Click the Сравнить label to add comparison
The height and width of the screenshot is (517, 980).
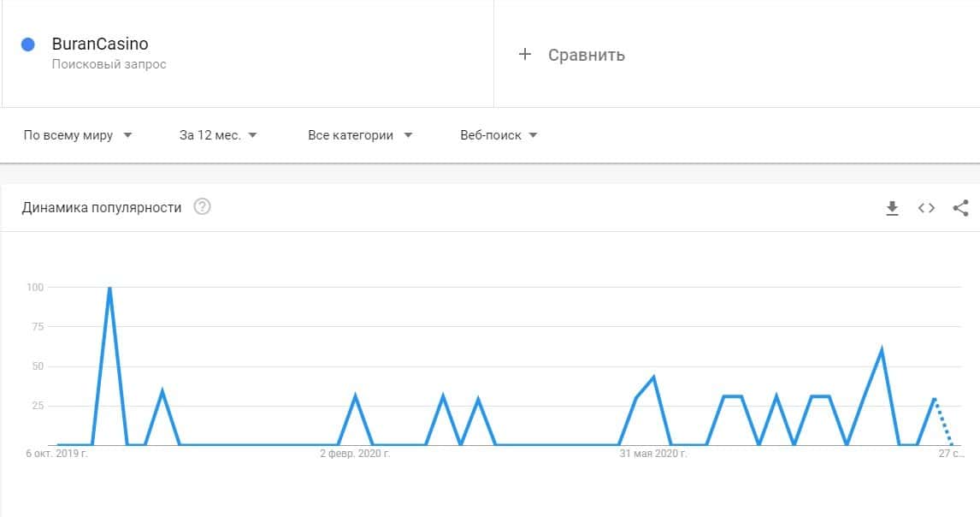587,55
